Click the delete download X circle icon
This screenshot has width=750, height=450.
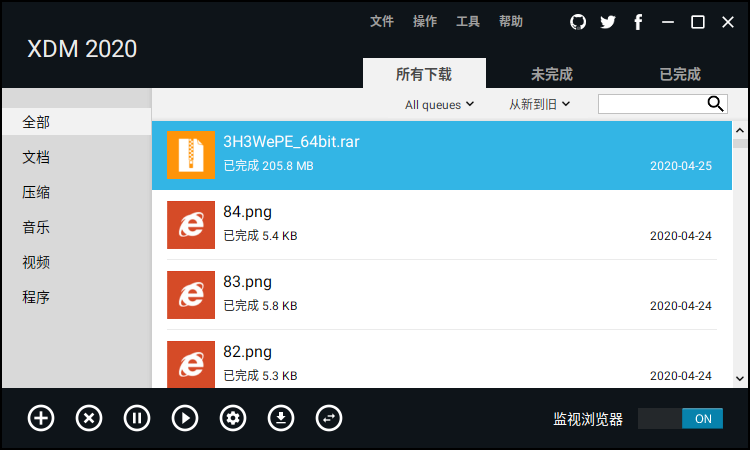[x=89, y=418]
